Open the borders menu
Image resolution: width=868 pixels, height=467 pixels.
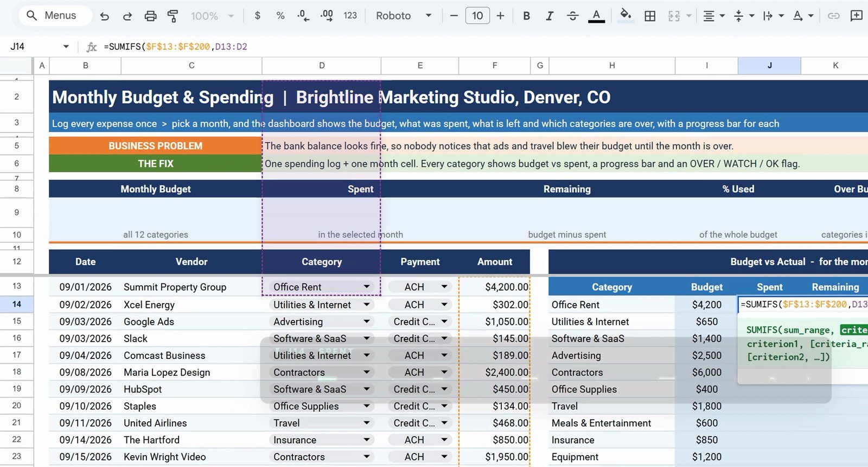[650, 16]
